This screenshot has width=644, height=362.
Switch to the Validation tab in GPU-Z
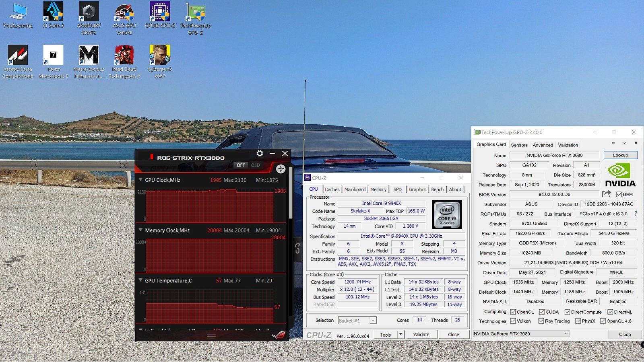568,145
